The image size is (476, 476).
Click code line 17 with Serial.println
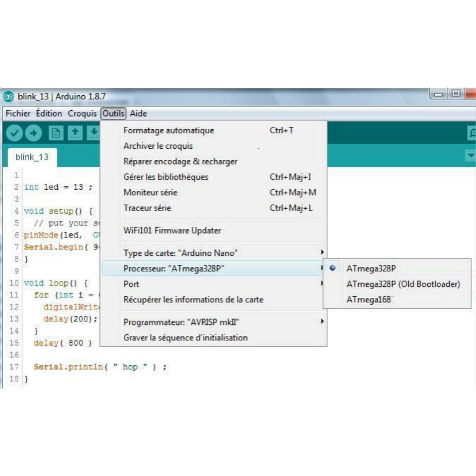tap(99, 367)
